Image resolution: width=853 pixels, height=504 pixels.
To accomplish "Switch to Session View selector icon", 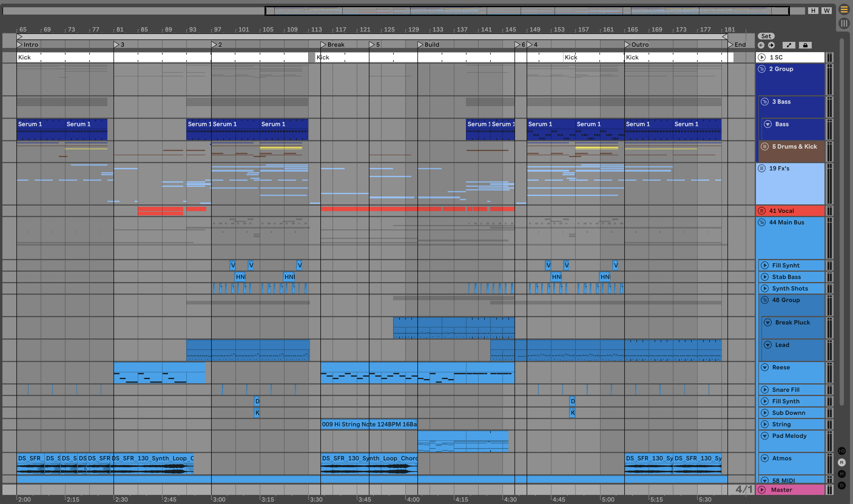I will tap(844, 23).
